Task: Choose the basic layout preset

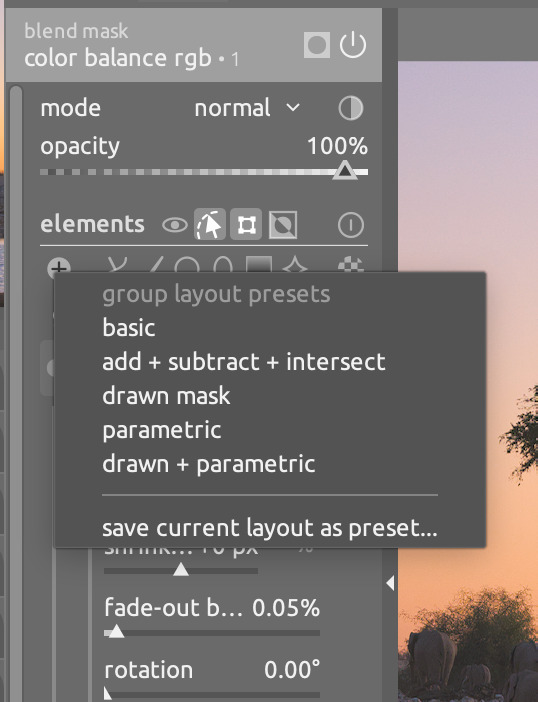Action: (x=128, y=328)
